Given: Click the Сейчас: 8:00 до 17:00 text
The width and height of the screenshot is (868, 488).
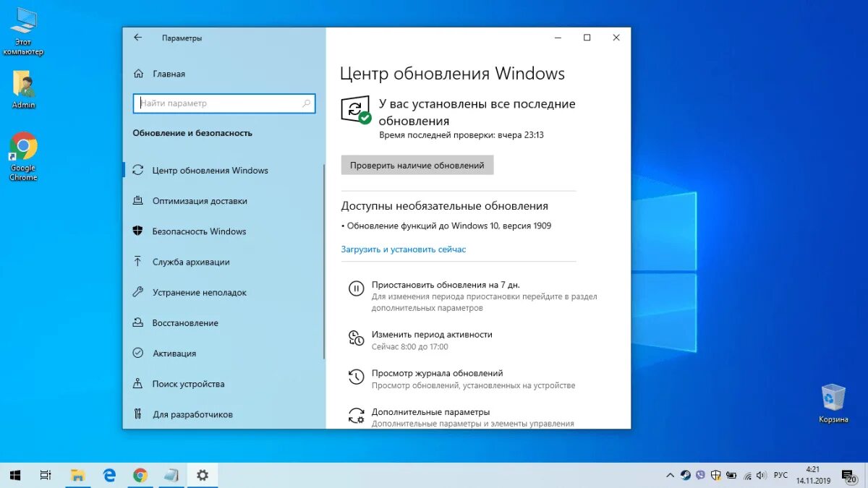Looking at the screenshot, I should tap(410, 347).
